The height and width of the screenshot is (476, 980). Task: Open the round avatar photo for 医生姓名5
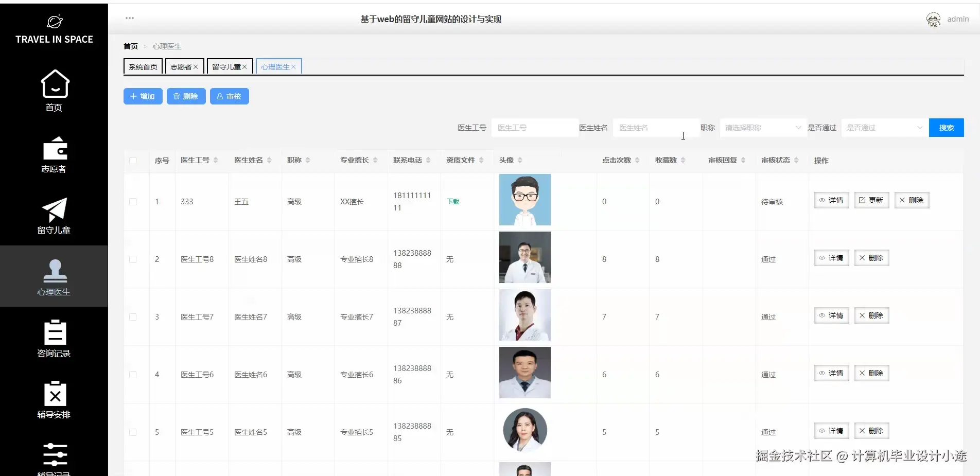525,430
